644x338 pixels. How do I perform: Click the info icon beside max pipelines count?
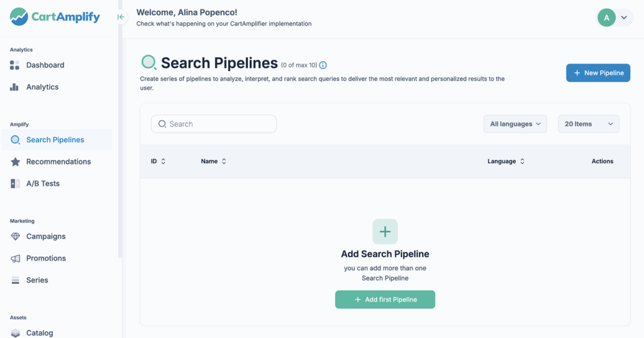(x=323, y=65)
